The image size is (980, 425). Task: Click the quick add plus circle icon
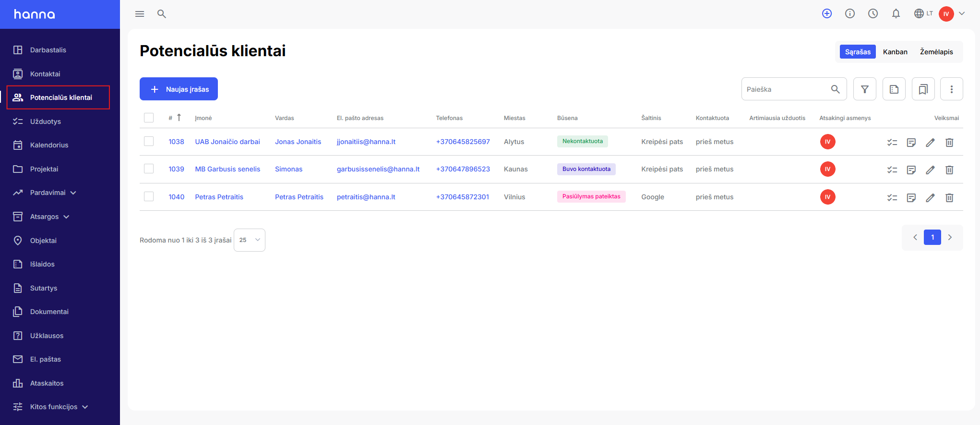[x=827, y=13]
